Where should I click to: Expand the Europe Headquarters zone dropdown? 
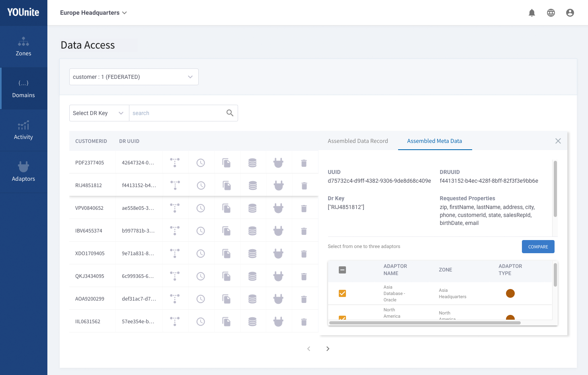94,13
